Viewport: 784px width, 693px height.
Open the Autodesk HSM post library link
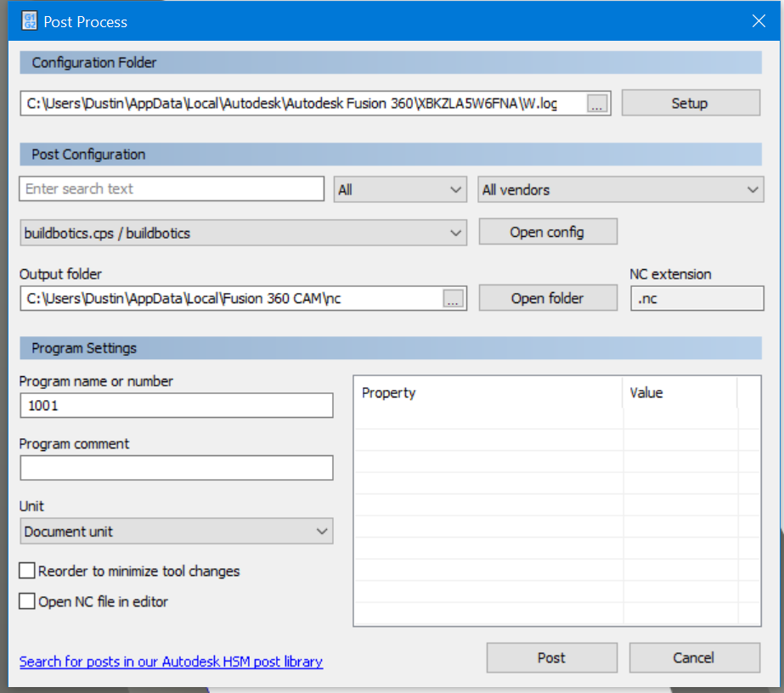[171, 661]
